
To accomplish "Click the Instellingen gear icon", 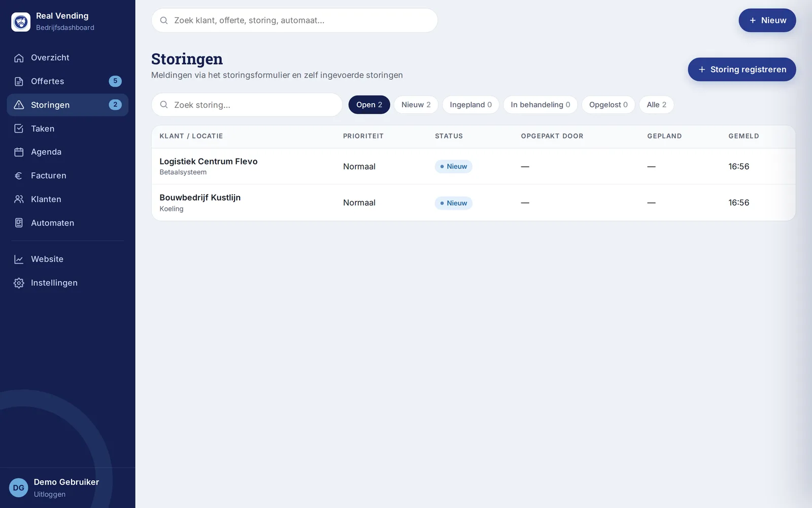I will (19, 283).
